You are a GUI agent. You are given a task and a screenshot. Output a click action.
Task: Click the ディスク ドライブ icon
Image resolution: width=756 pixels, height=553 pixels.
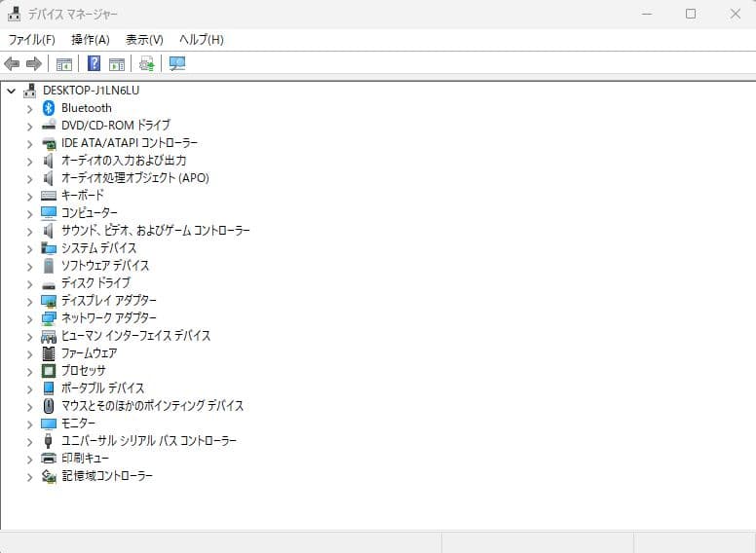pos(49,284)
